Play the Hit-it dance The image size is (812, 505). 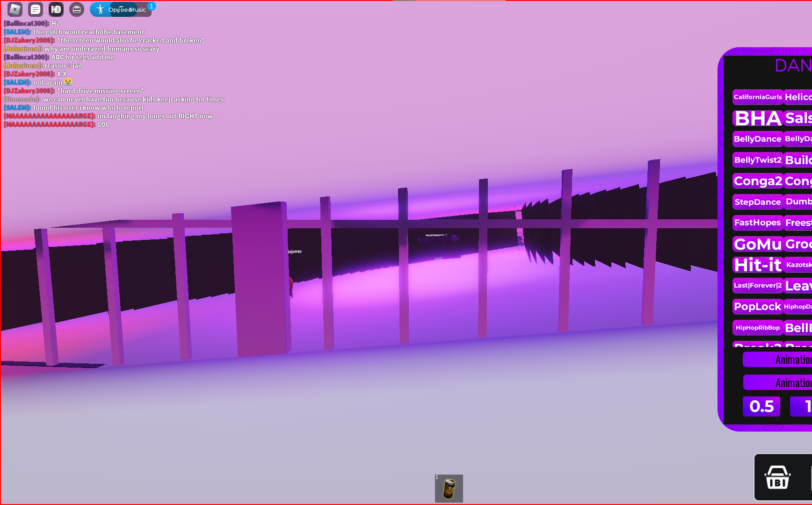757,265
